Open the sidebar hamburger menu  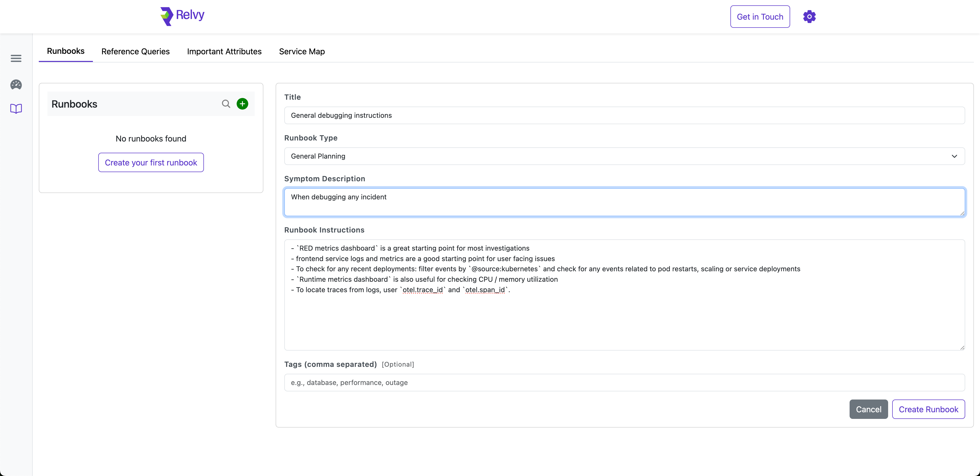[x=16, y=58]
